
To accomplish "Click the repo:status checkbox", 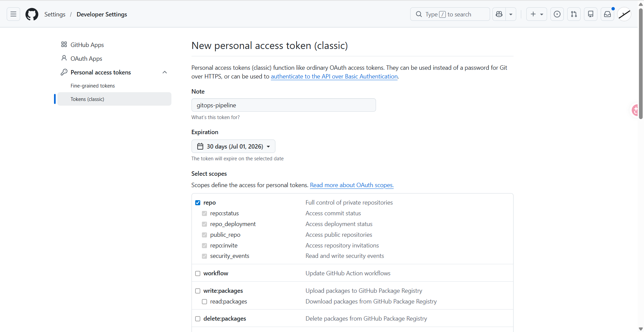I will (204, 213).
